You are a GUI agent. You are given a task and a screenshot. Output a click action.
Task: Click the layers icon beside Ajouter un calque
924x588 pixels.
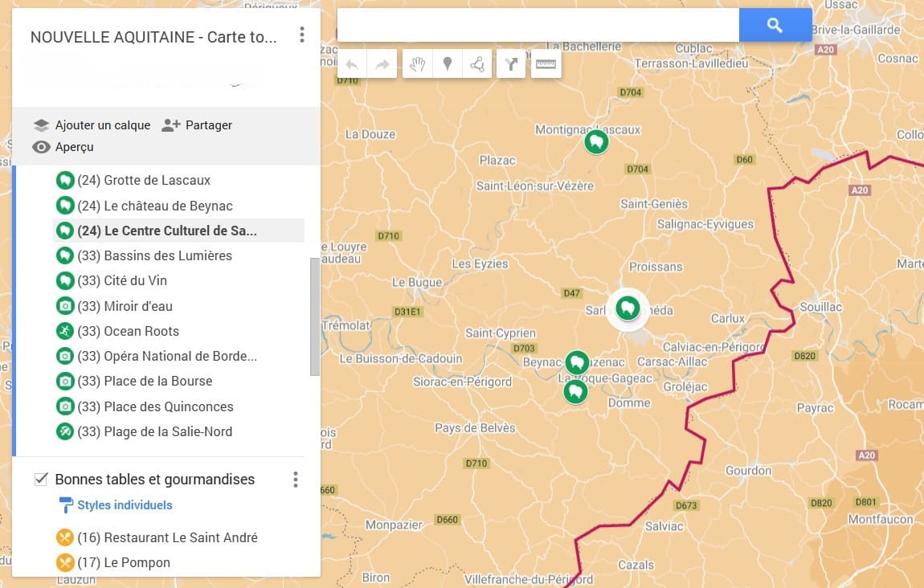pyautogui.click(x=41, y=125)
